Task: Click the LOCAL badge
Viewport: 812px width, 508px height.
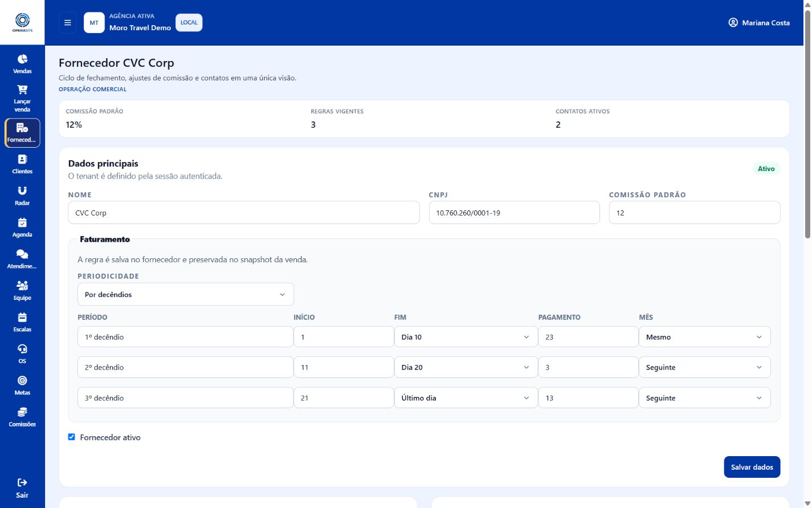Action: click(189, 23)
